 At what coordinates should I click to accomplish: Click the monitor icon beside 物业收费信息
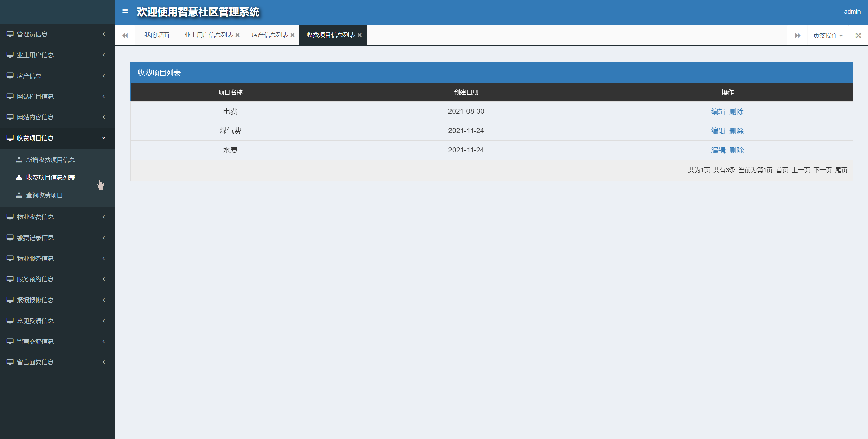point(10,217)
